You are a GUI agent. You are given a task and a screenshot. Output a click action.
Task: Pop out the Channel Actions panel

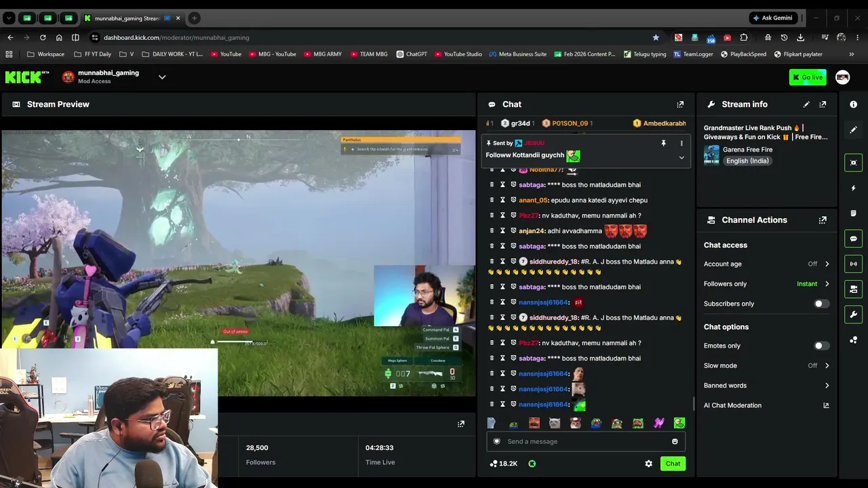[x=823, y=220]
